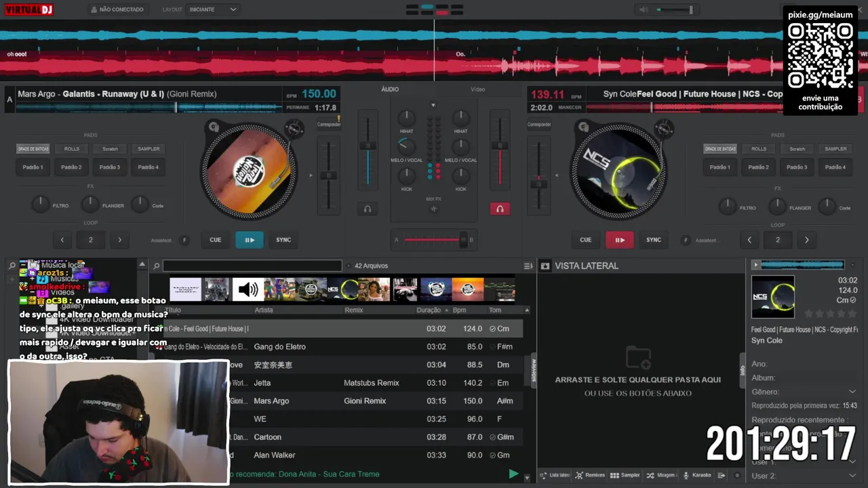
Task: Click the browser search input field
Action: pyautogui.click(x=252, y=266)
